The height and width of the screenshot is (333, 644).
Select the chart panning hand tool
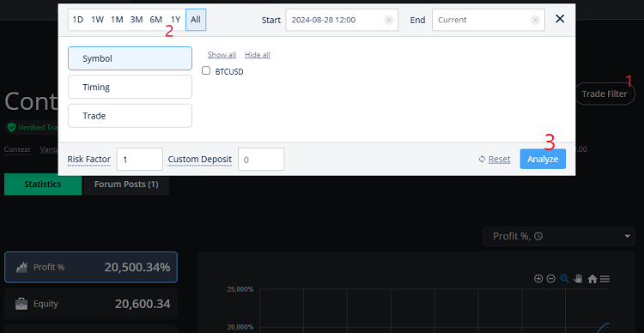click(578, 279)
